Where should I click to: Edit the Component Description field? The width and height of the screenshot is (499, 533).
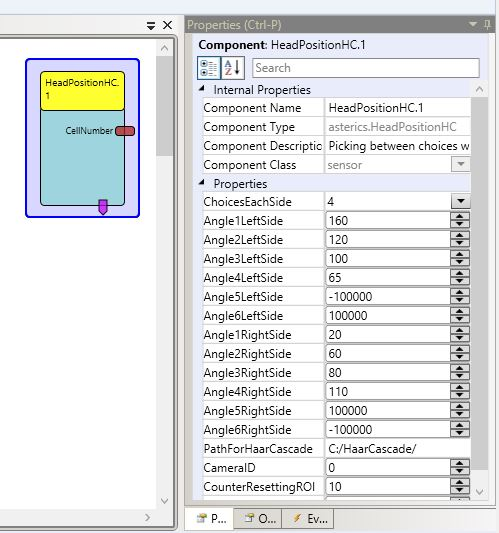tap(398, 146)
